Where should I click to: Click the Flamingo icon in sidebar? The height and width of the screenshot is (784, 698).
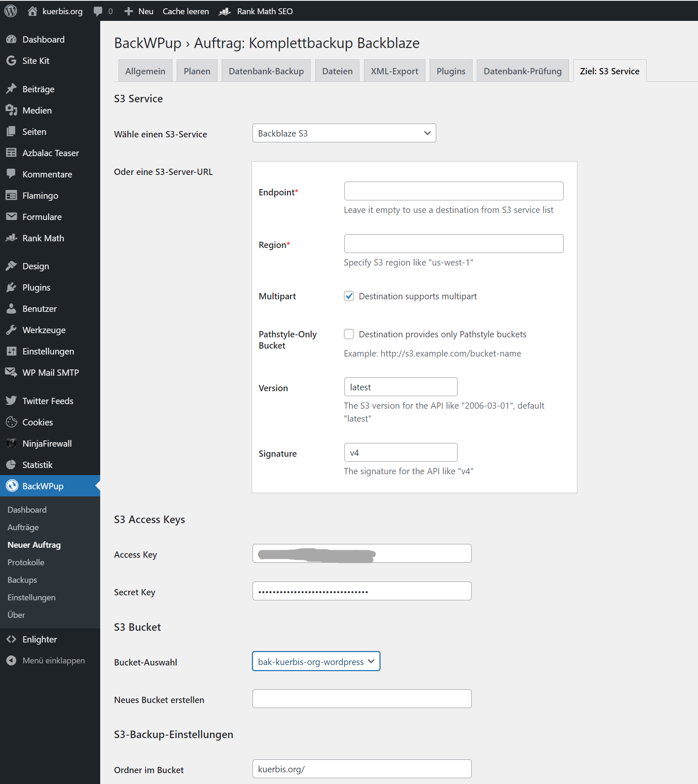click(11, 195)
